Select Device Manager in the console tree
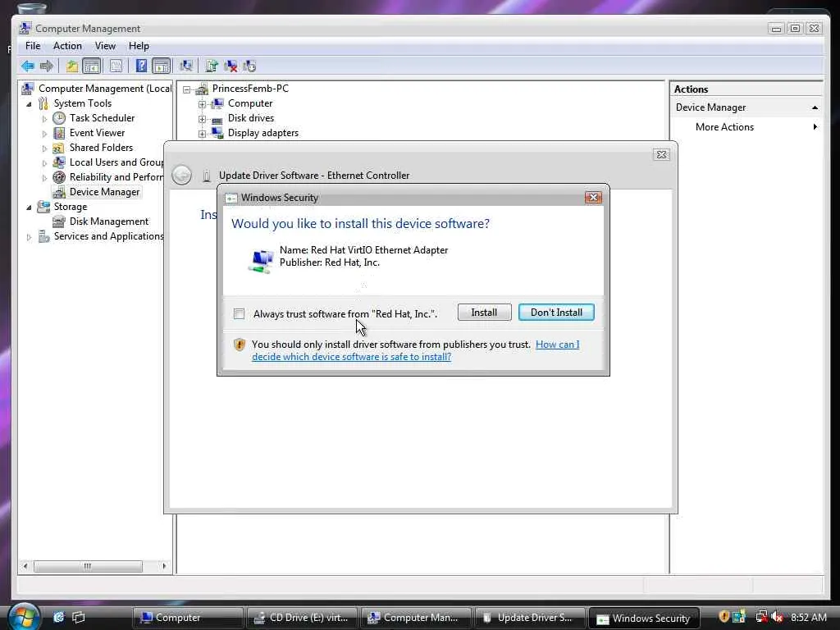The image size is (840, 630). pos(104,192)
